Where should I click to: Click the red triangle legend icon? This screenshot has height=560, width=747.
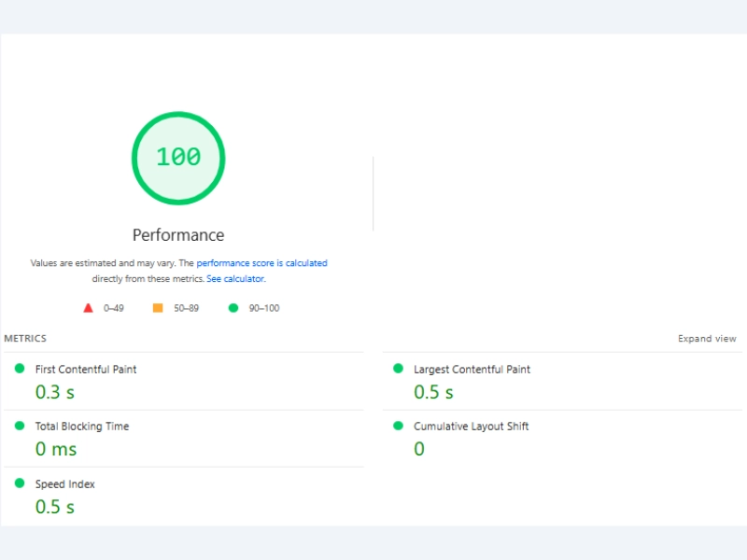tap(88, 308)
